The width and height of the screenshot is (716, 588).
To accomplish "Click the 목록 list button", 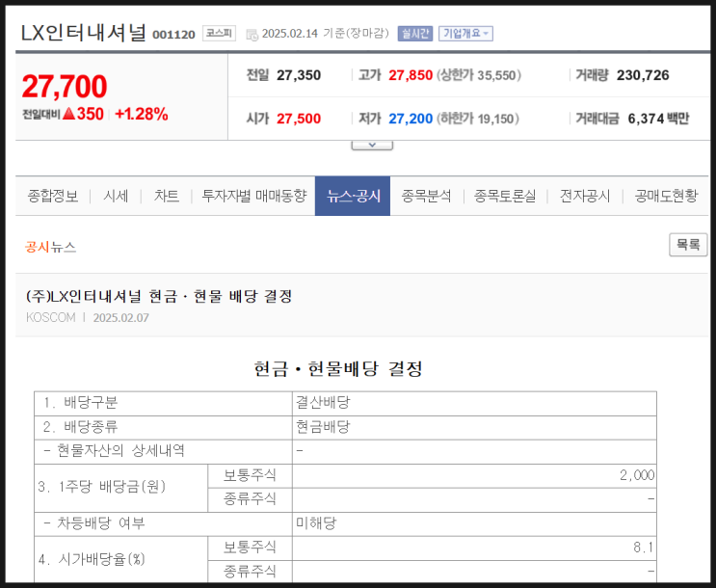I will coord(688,245).
